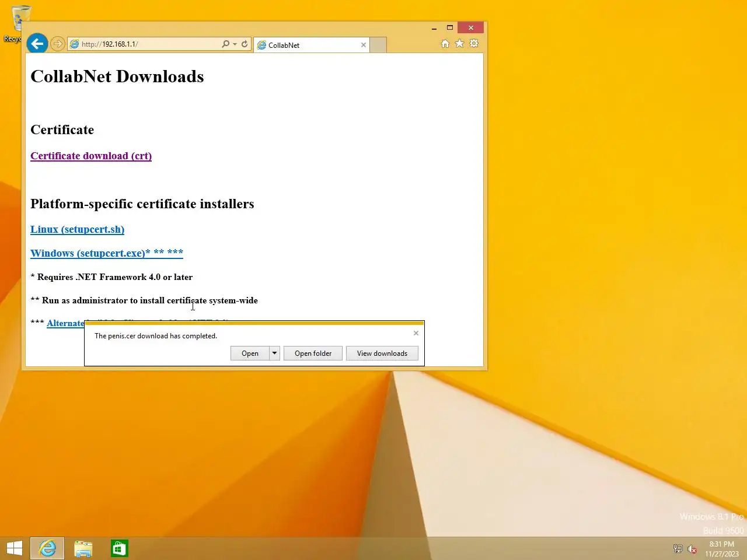Viewport: 747px width, 560px height.
Task: Click the download completed message text
Action: [x=156, y=336]
